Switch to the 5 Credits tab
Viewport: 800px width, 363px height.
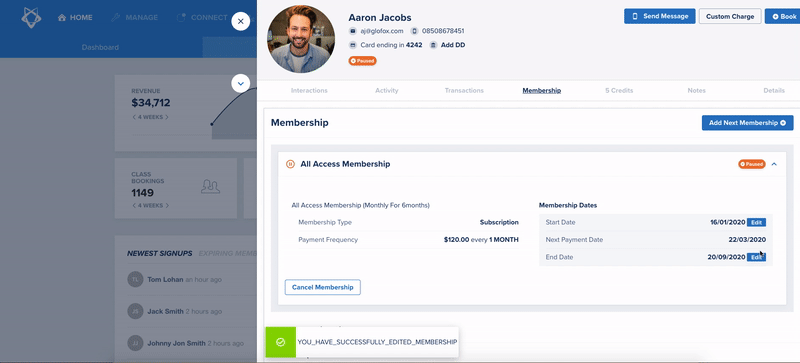[x=619, y=90]
